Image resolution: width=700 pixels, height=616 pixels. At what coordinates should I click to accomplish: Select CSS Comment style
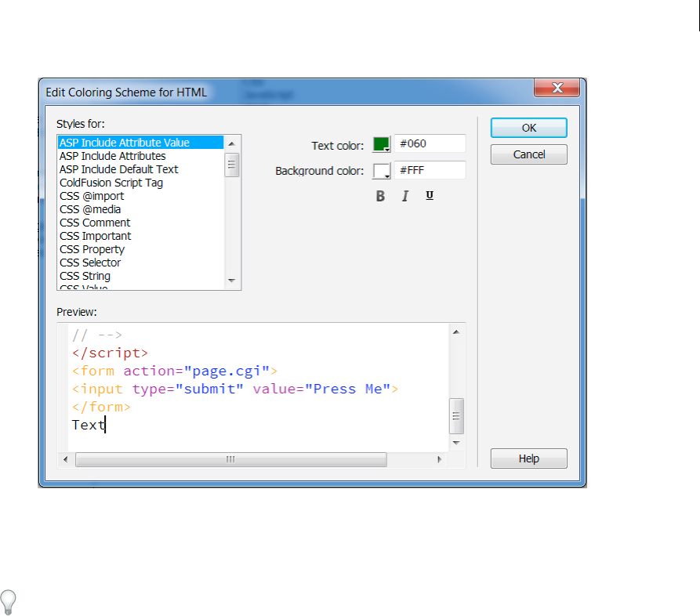pos(140,223)
